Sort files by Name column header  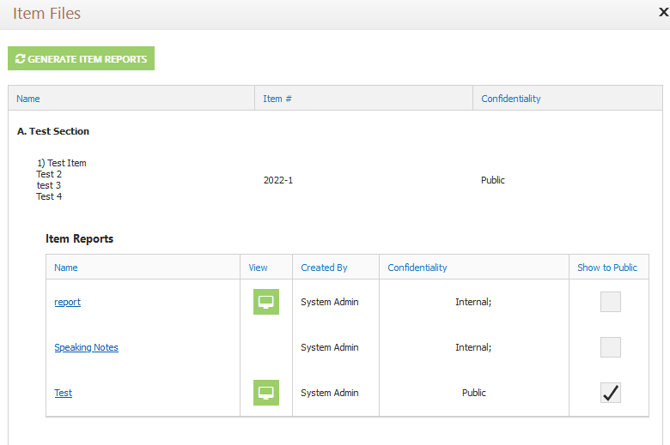[28, 99]
